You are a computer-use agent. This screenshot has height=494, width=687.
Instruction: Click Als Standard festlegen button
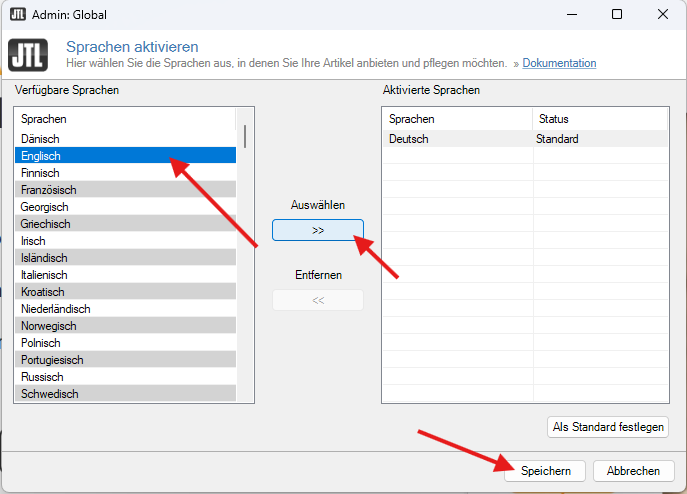pos(608,427)
